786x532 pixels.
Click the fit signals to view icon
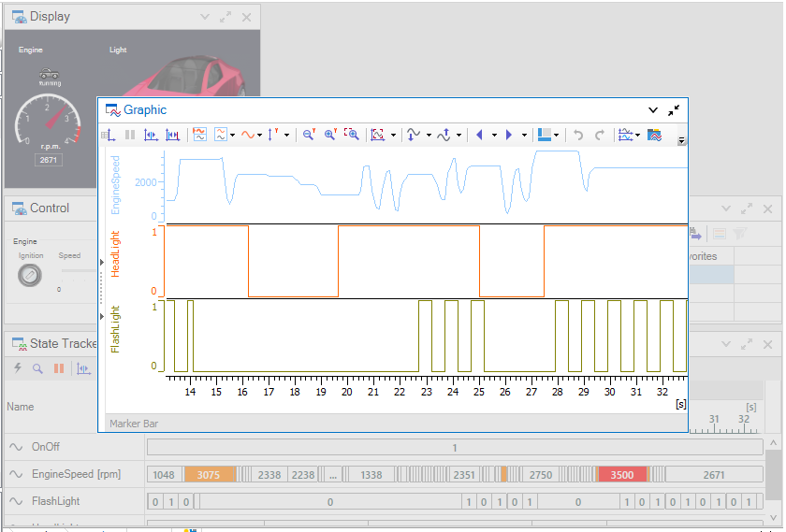click(377, 135)
